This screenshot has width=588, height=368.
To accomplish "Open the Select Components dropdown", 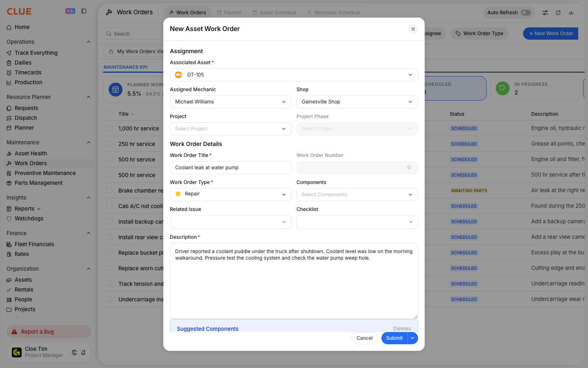I will click(x=357, y=195).
